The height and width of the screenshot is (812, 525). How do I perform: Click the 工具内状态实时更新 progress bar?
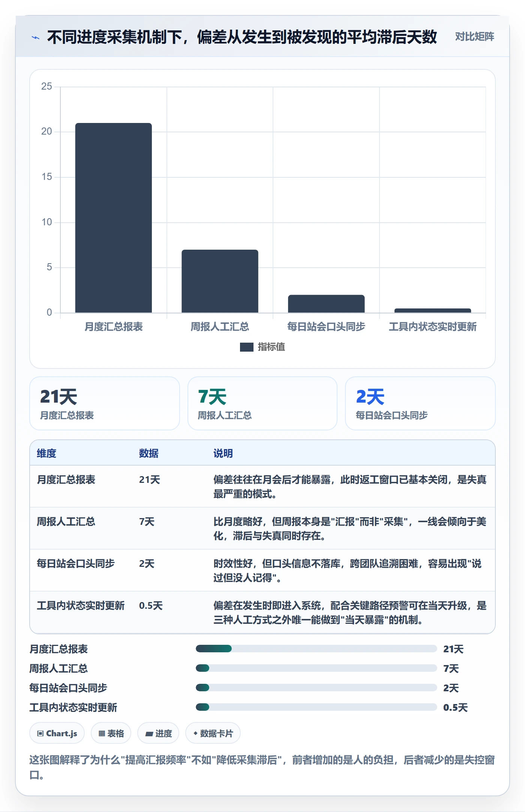tap(316, 707)
